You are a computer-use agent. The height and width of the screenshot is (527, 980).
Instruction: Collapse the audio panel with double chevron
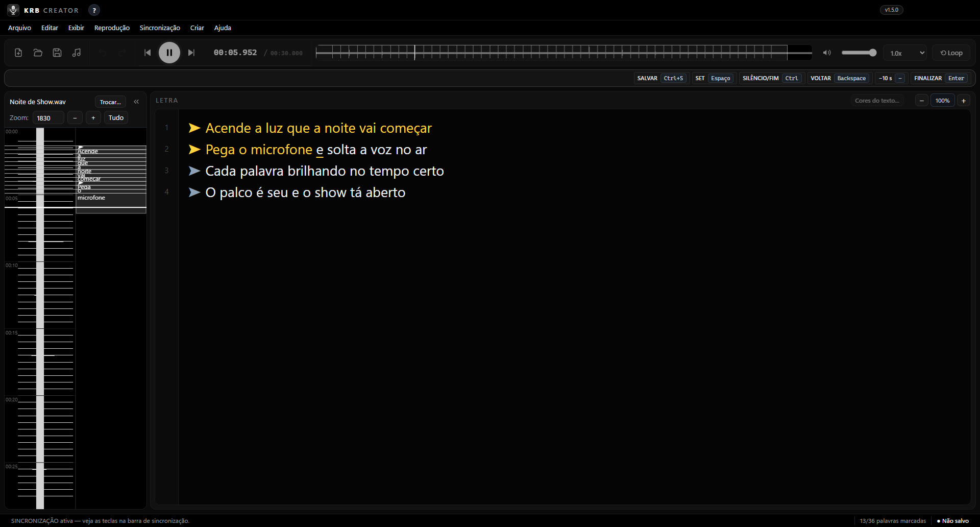136,102
